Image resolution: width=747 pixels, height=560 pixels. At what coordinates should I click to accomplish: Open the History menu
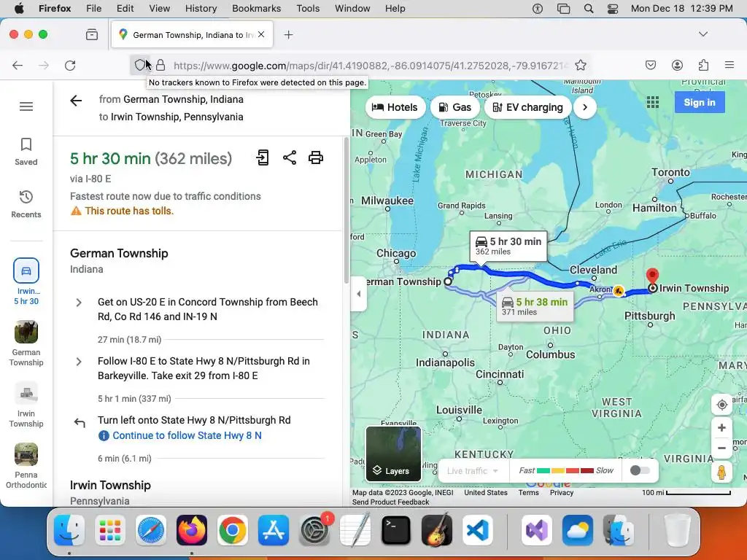[x=201, y=9]
